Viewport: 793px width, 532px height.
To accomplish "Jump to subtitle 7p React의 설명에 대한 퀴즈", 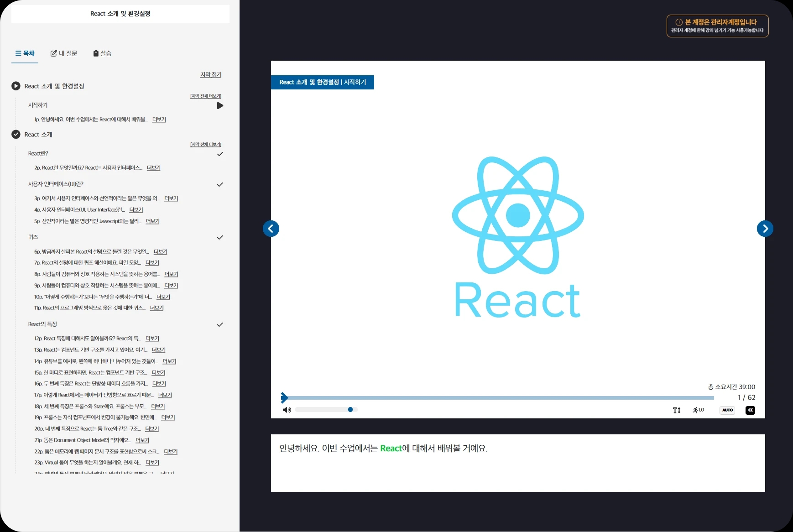I will (88, 263).
